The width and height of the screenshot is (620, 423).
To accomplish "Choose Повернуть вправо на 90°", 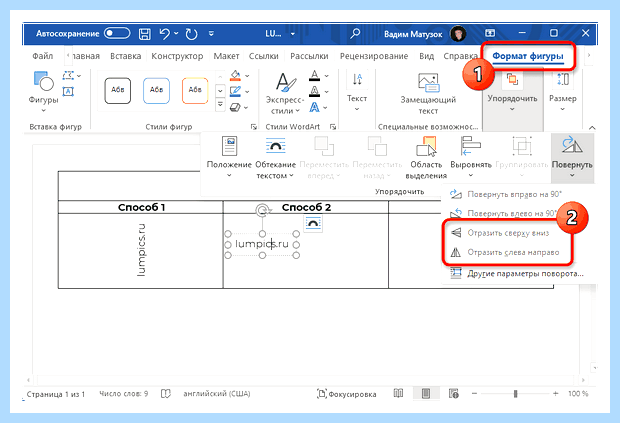I will (514, 194).
